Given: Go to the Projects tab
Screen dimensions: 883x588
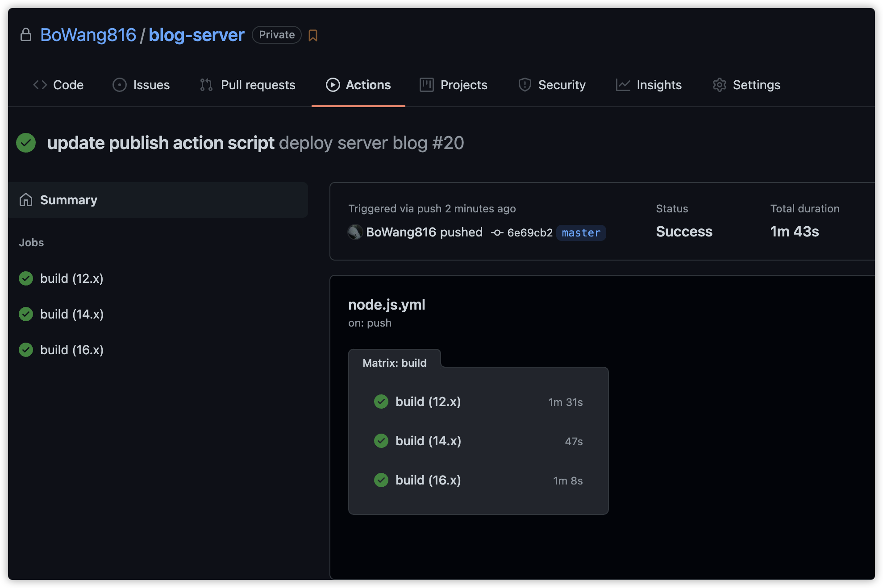Looking at the screenshot, I should pyautogui.click(x=454, y=85).
